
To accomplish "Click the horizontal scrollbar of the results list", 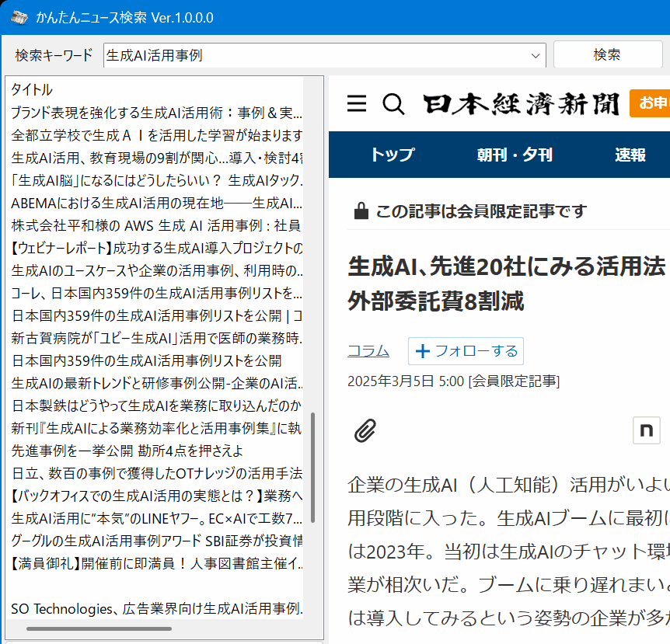I will 99,628.
